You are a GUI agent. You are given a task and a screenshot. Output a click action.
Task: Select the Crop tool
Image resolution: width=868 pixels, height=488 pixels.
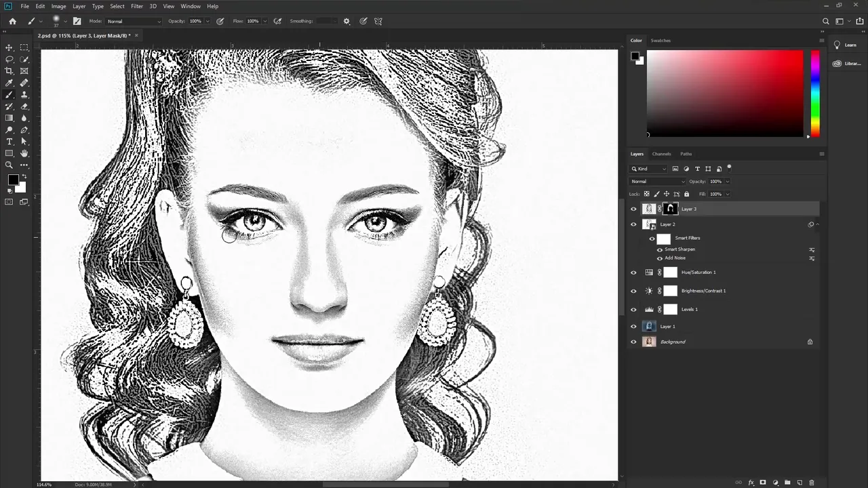(9, 70)
